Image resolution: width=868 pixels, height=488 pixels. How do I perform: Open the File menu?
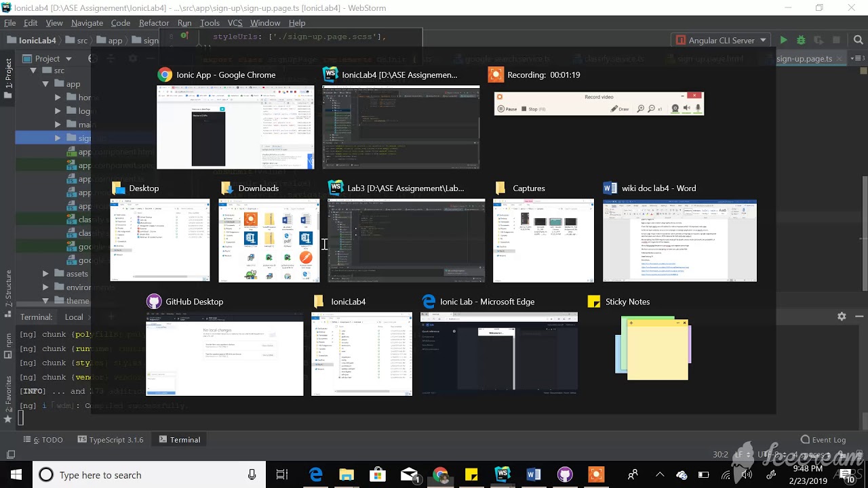coord(10,23)
